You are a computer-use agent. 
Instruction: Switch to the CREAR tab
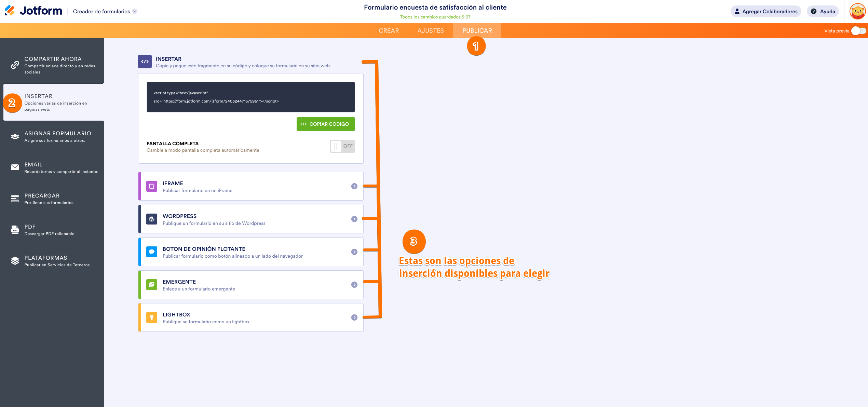point(389,31)
